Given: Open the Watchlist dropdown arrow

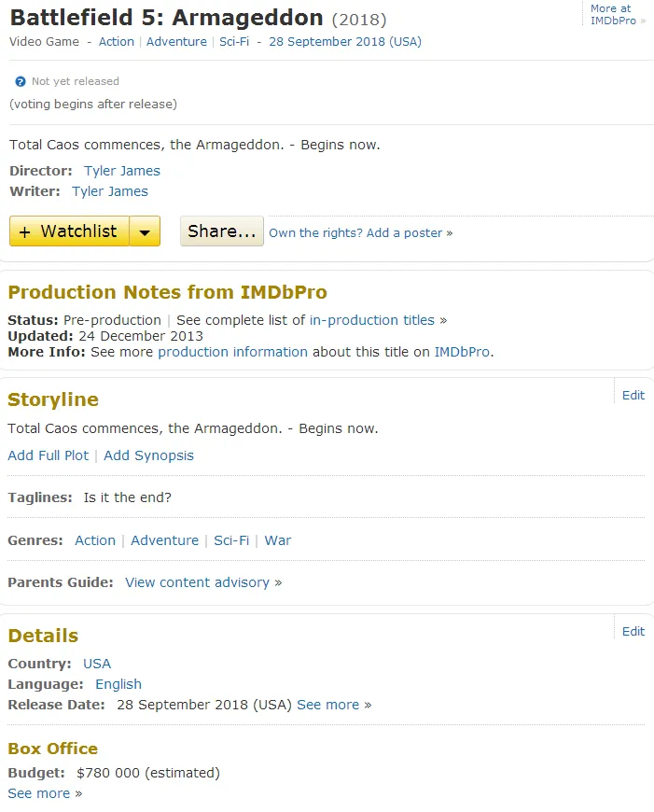Looking at the screenshot, I should coord(145,231).
